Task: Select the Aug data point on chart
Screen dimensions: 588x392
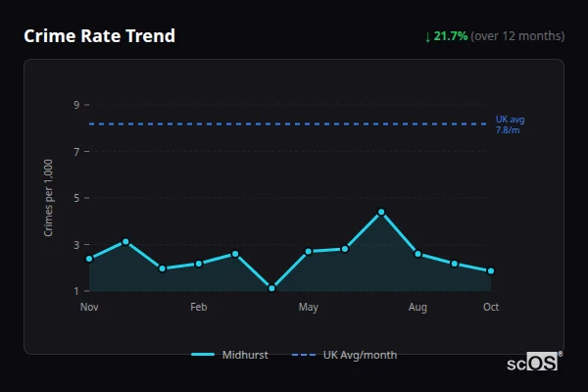Action: [x=417, y=254]
